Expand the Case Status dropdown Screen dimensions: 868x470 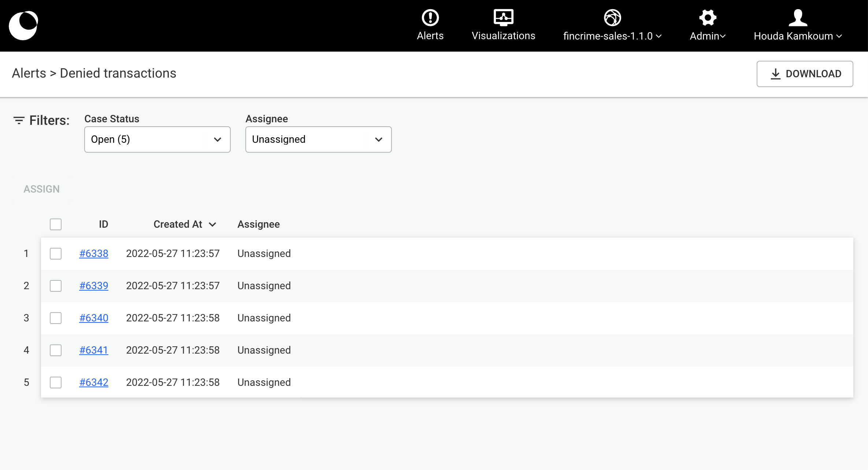[157, 139]
